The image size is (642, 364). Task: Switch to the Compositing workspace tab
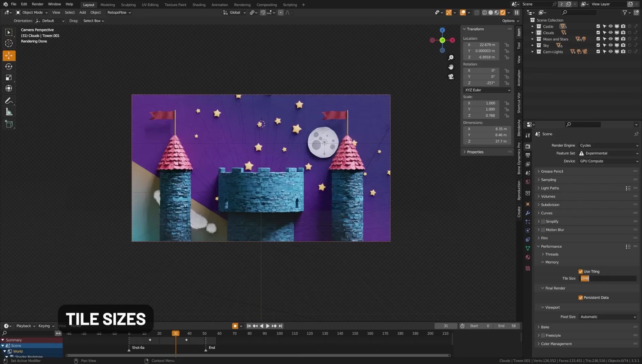coord(266,5)
